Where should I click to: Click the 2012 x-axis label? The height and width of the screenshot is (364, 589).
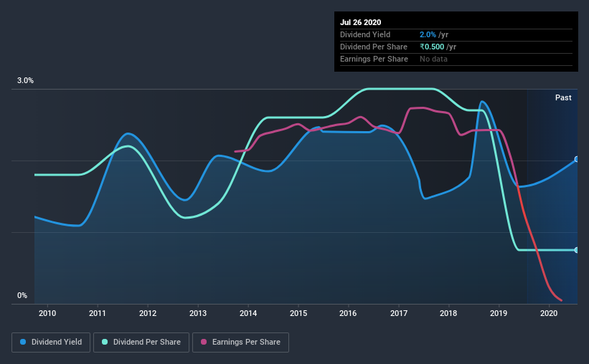(148, 313)
